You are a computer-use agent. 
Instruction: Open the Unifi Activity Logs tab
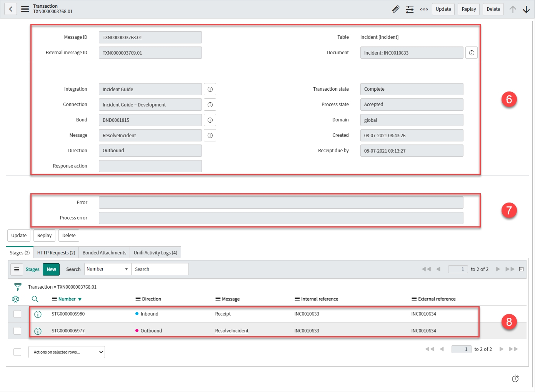(x=155, y=252)
